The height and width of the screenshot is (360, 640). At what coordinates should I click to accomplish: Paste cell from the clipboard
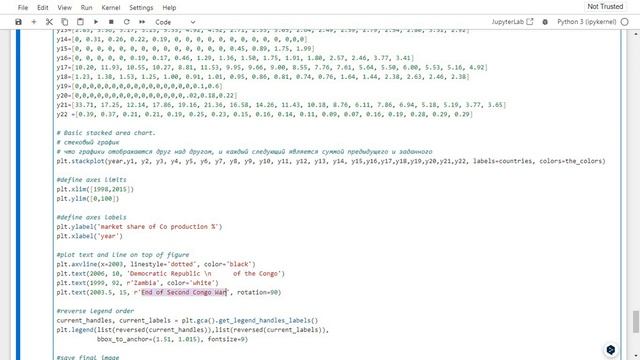point(80,22)
